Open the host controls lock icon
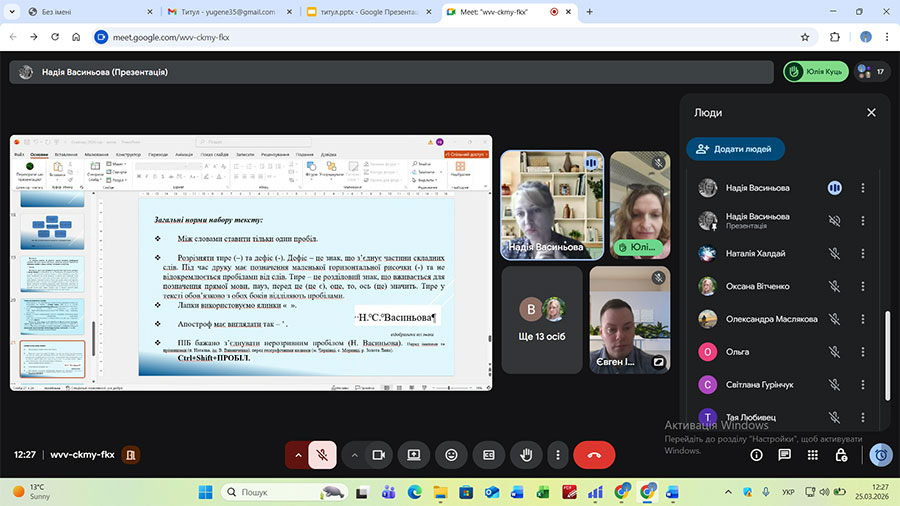Viewport: 900px width, 506px height. pos(842,455)
